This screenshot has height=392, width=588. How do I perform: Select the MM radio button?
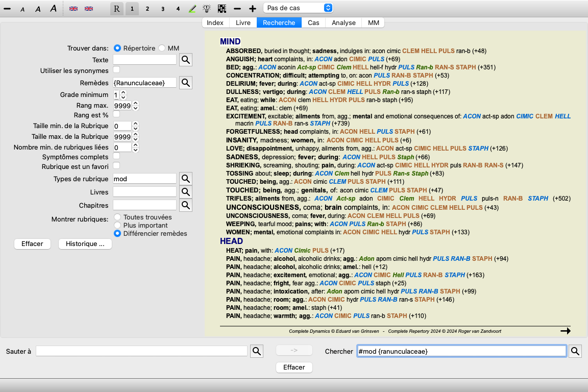[162, 48]
